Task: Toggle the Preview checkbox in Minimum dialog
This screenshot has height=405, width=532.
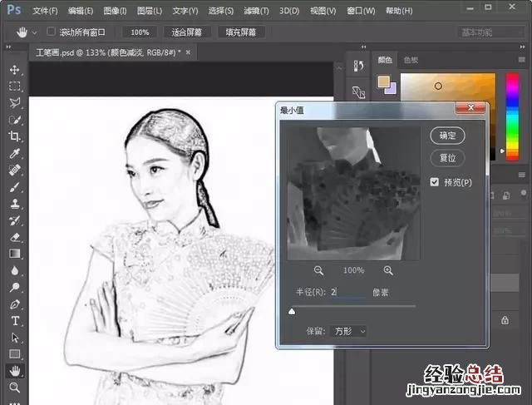Action: click(434, 182)
